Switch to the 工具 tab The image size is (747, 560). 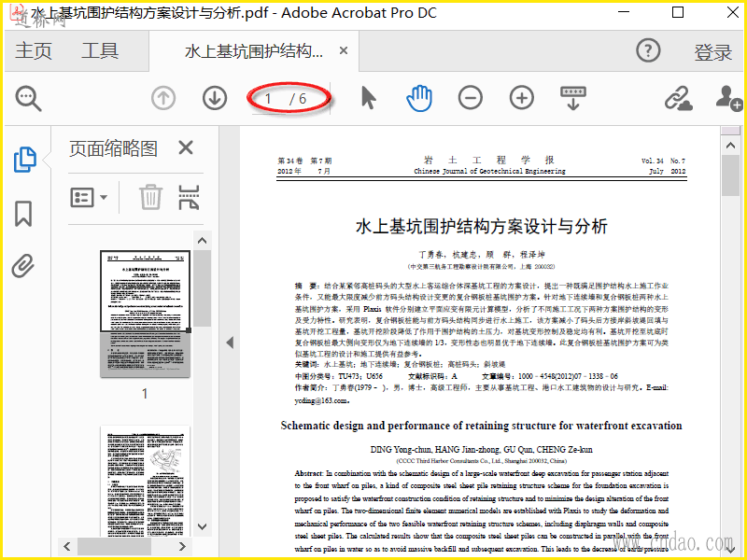[100, 50]
